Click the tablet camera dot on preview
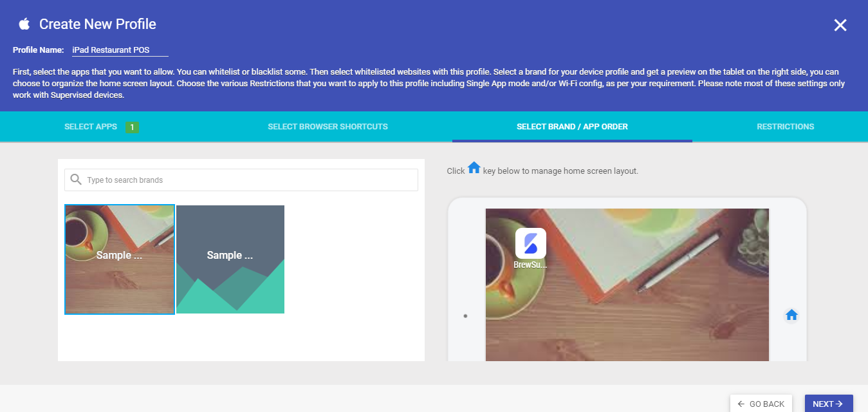This screenshot has height=412, width=868. pyautogui.click(x=465, y=316)
